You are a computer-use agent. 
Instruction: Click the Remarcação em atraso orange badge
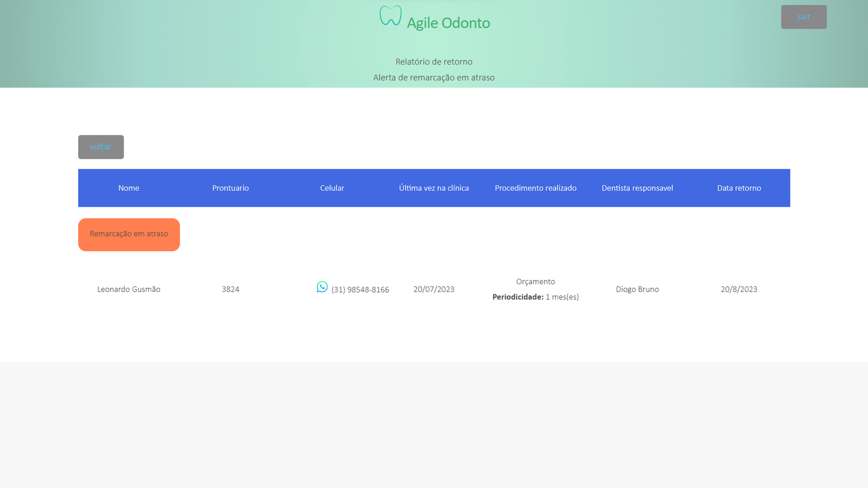tap(129, 234)
